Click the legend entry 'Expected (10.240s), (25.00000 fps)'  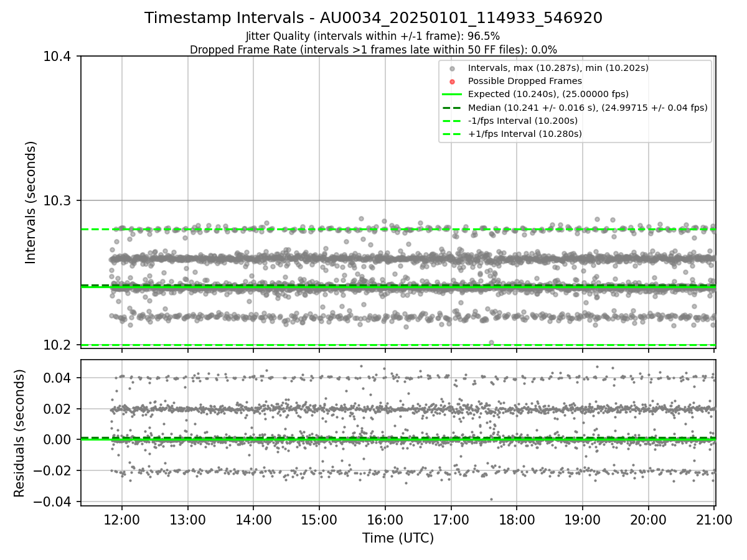click(x=548, y=94)
